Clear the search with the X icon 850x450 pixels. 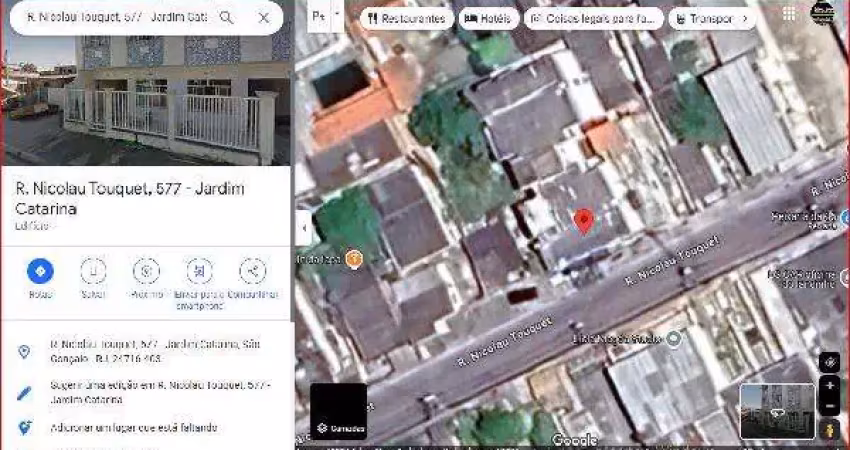click(x=263, y=18)
